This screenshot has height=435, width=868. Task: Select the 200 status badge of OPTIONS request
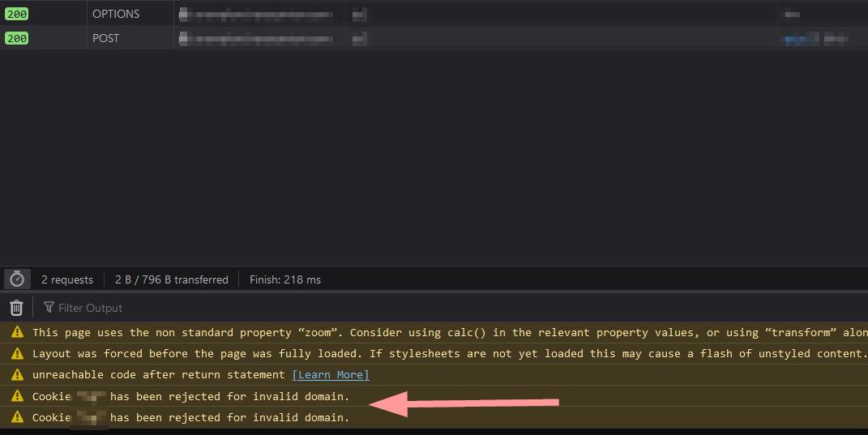(x=16, y=14)
